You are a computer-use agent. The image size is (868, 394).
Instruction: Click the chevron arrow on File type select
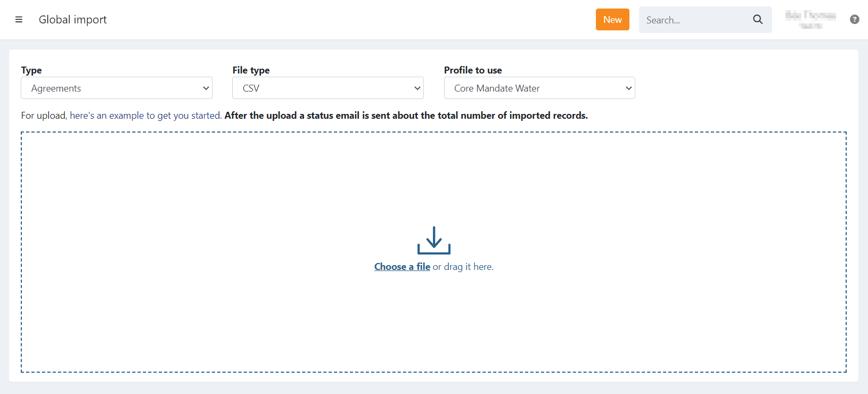(417, 88)
